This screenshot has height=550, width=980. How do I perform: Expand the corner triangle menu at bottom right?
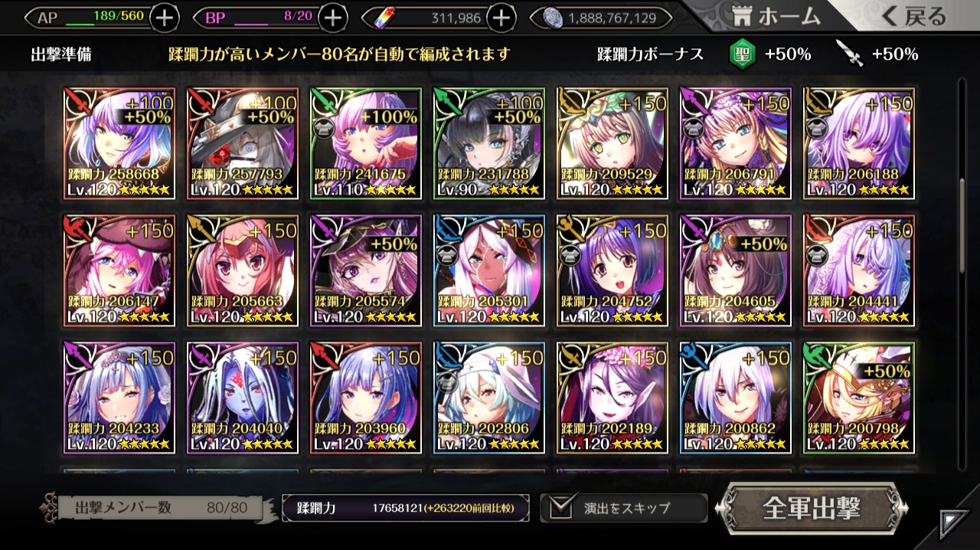(x=953, y=524)
